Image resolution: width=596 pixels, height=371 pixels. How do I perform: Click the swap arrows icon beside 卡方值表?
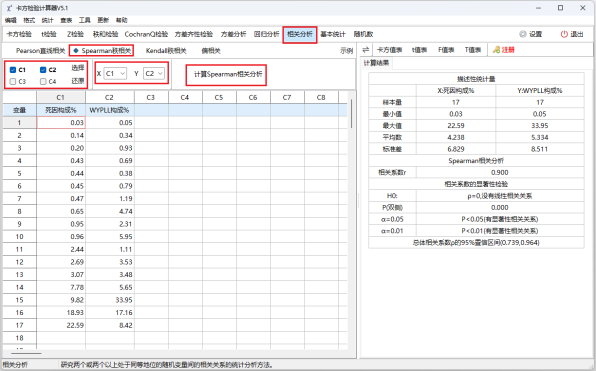coord(366,50)
